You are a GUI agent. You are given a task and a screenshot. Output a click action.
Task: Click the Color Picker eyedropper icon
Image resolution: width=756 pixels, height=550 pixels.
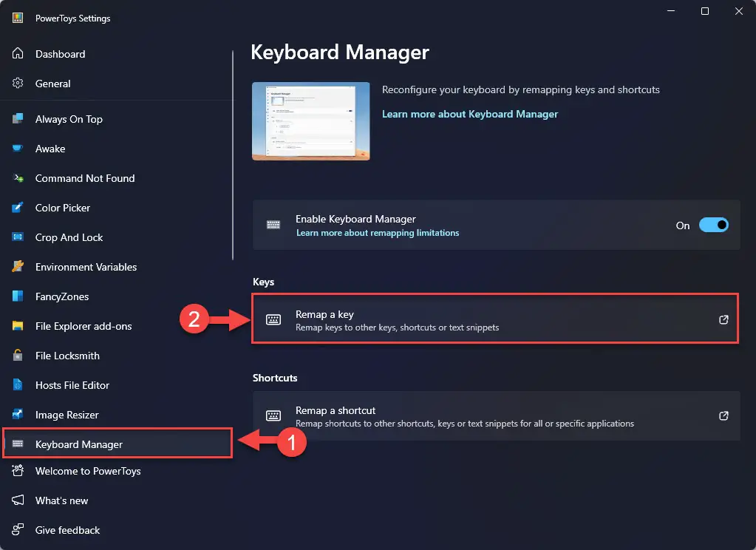point(18,208)
